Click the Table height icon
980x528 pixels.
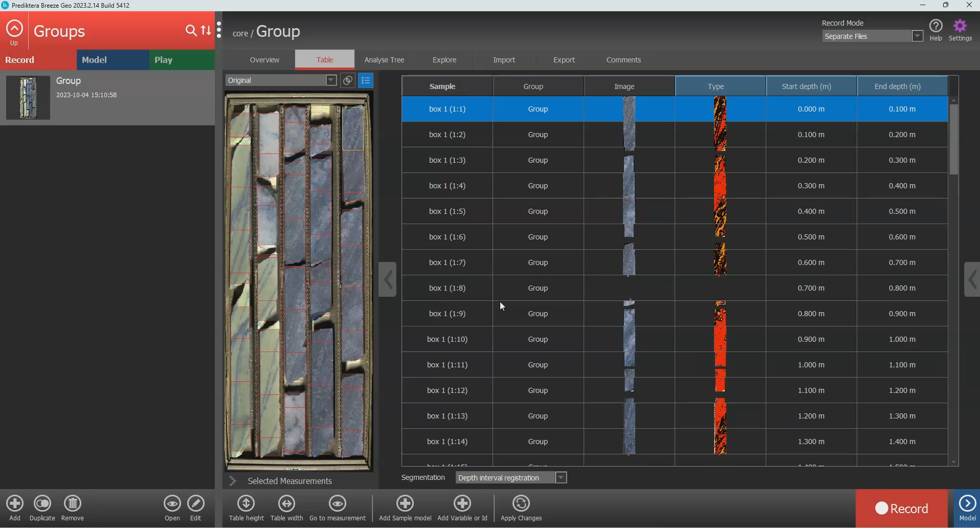click(246, 504)
